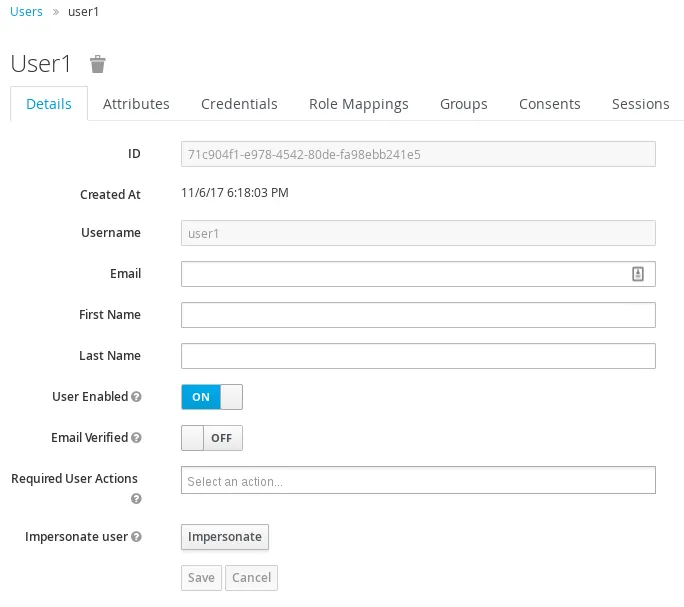Turn on the Email Verified switch
Viewport: 684px width, 607px height.
click(x=212, y=438)
